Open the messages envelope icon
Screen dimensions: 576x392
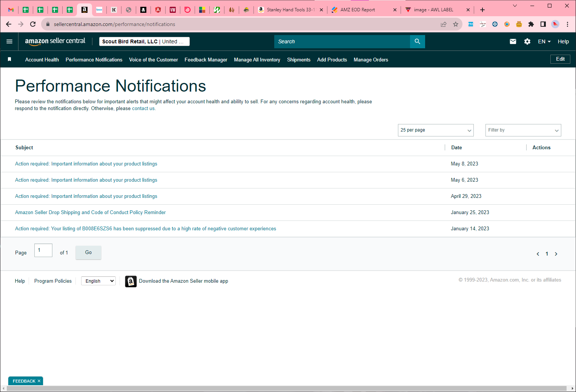[513, 41]
